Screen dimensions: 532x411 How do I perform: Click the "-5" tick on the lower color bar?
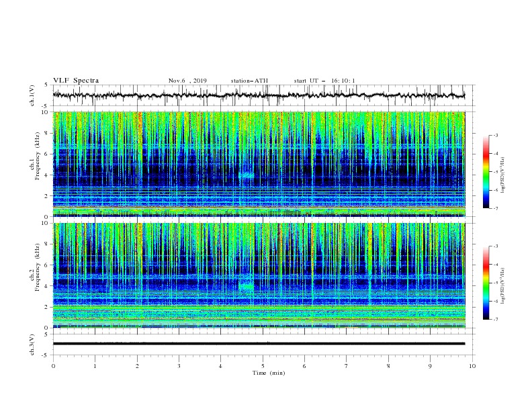[496, 283]
